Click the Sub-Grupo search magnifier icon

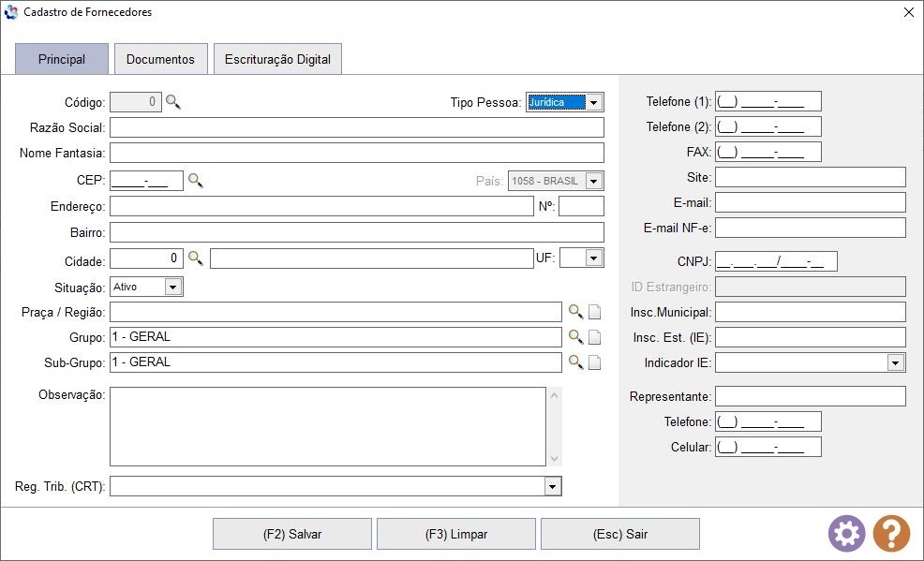pyautogui.click(x=575, y=362)
